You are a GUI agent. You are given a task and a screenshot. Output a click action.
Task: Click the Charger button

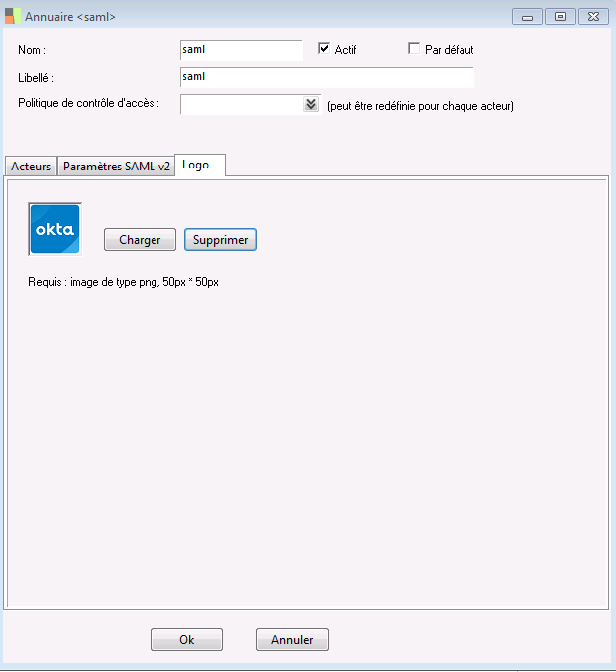141,240
